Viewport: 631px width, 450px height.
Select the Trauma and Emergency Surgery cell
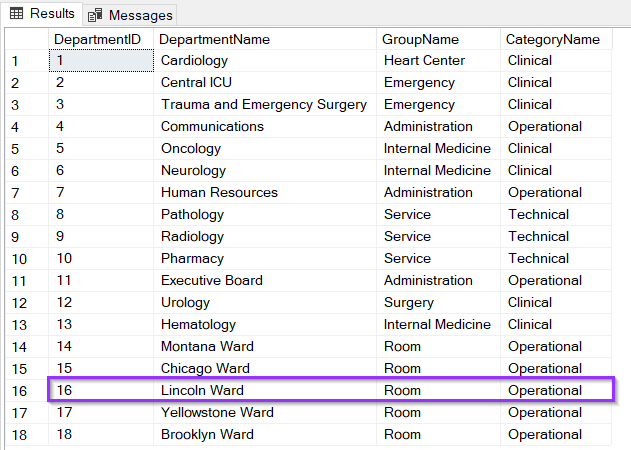point(265,105)
